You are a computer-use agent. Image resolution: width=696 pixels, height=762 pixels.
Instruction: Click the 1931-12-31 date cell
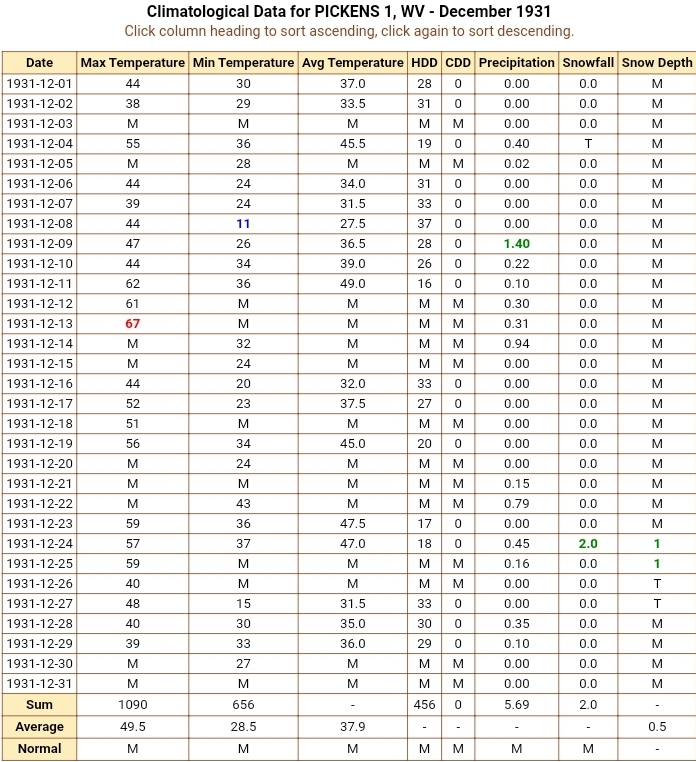(x=39, y=683)
